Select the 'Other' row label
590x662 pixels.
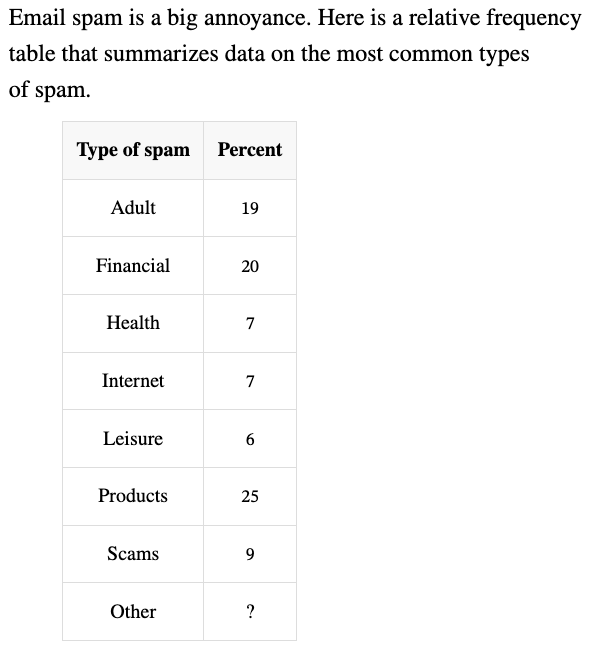pos(133,612)
